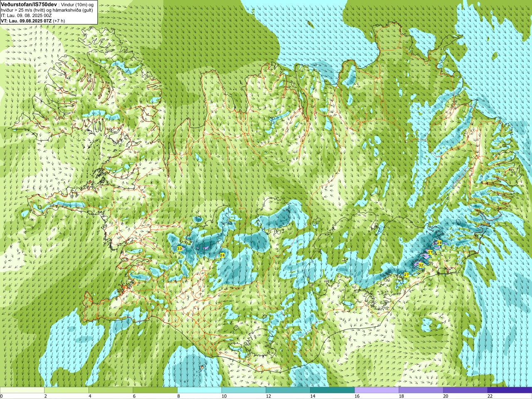
Task: Click the legend scale number 18
Action: tap(401, 396)
